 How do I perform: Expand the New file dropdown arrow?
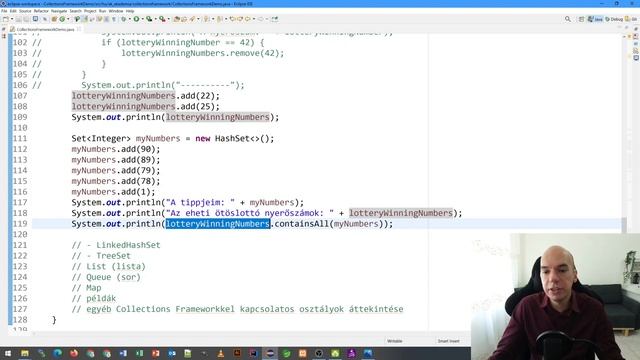[12, 19]
